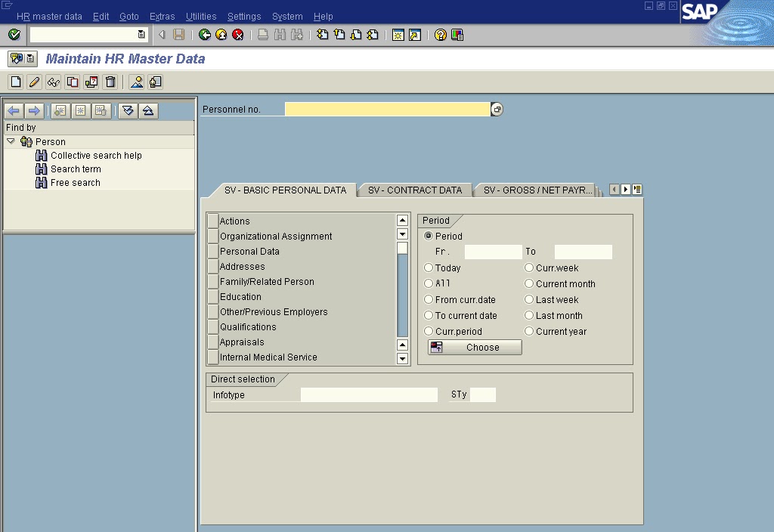Select the All period radio button
Screen dimensions: 774x532
[x=429, y=283]
